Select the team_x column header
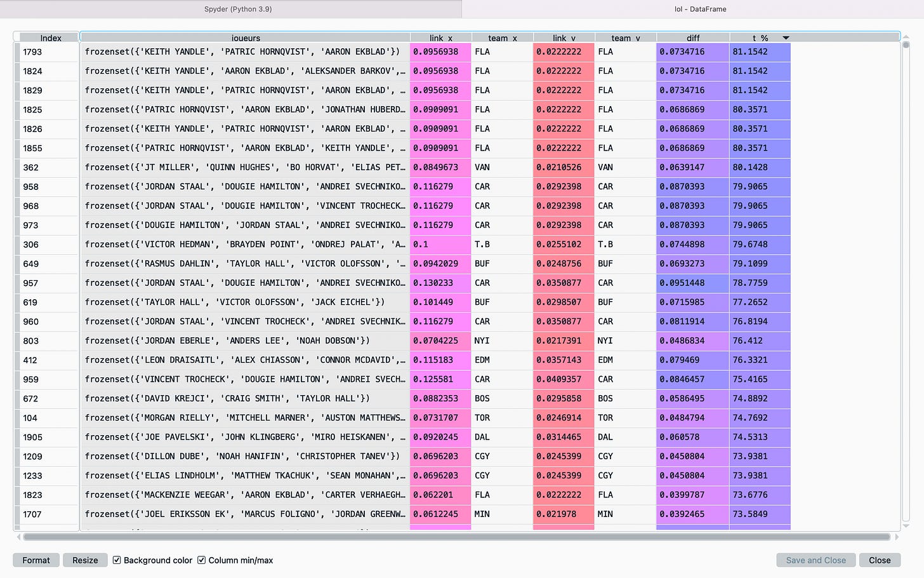Screen dimensions: 924x578 [502, 37]
